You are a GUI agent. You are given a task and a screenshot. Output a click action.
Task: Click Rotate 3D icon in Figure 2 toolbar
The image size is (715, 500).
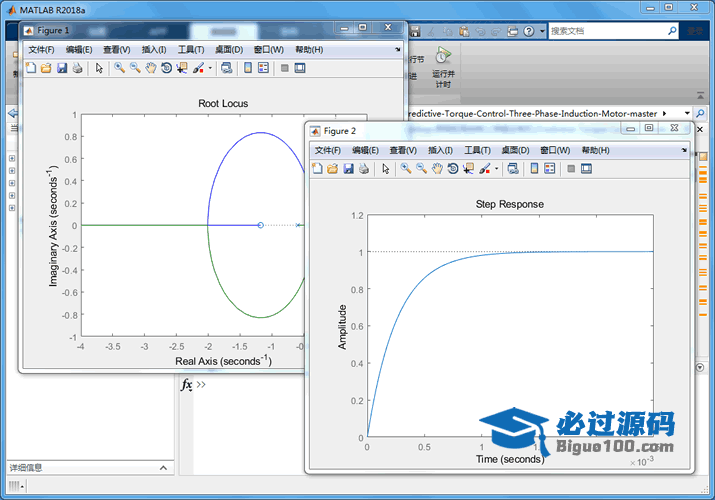point(453,169)
